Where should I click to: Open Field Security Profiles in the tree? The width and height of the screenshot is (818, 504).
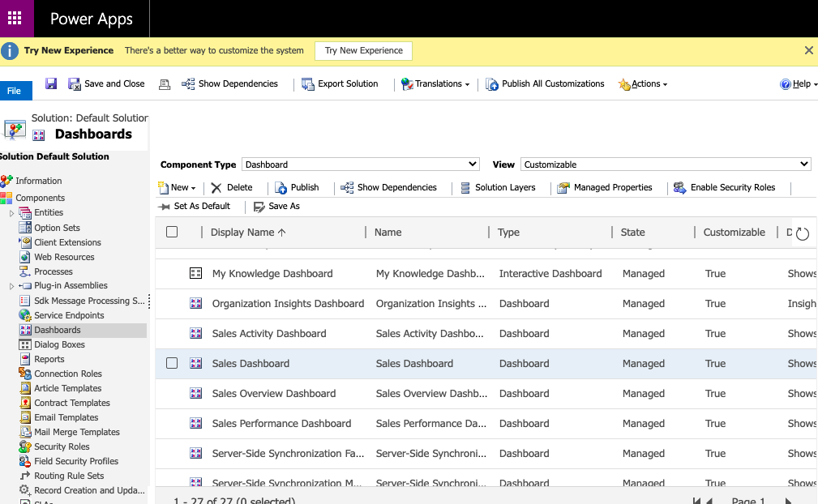click(x=76, y=461)
